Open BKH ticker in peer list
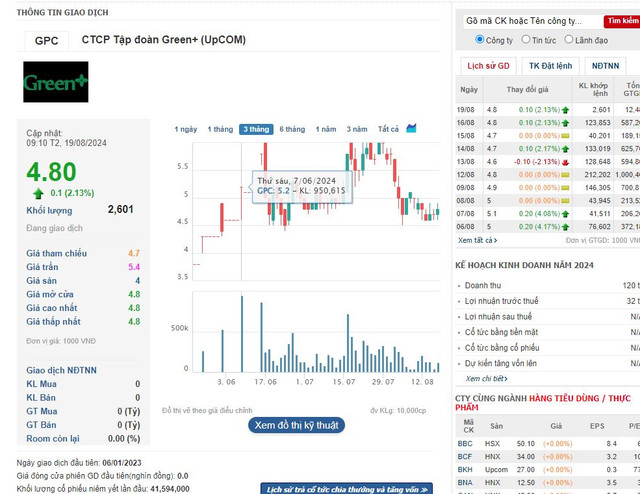640x494 pixels. pyautogui.click(x=465, y=470)
